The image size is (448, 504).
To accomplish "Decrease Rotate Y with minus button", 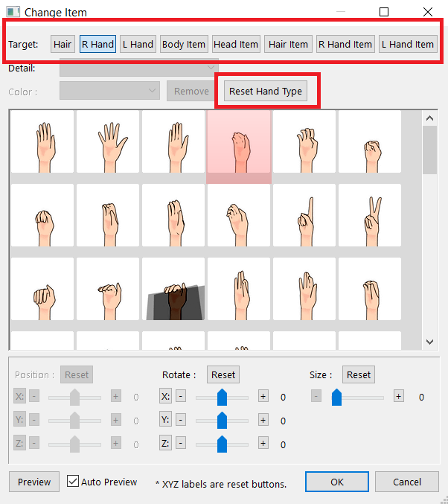I will point(181,420).
